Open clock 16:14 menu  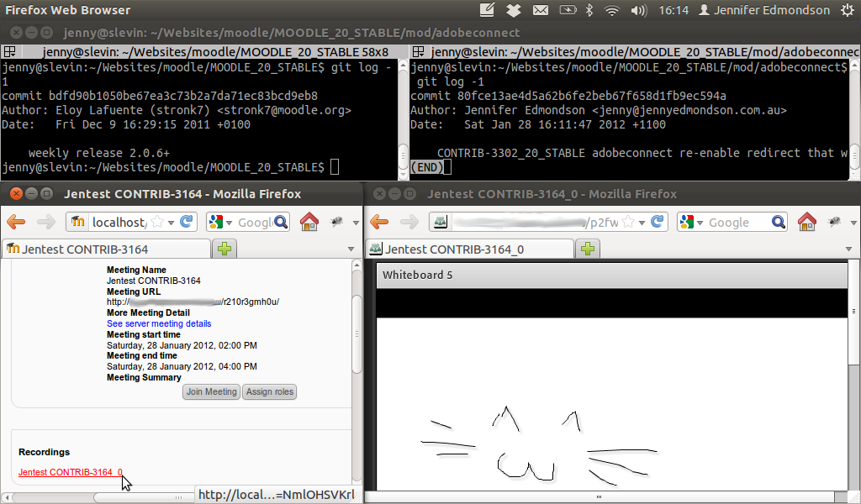coord(673,10)
